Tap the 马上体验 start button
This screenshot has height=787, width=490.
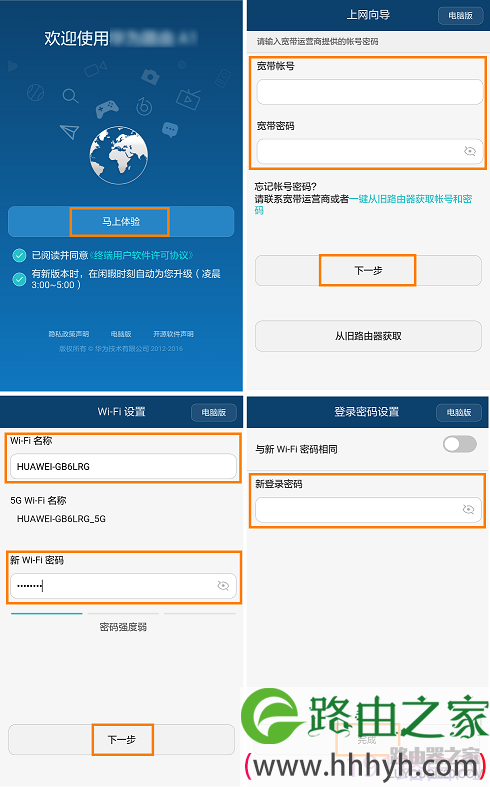[x=121, y=221]
